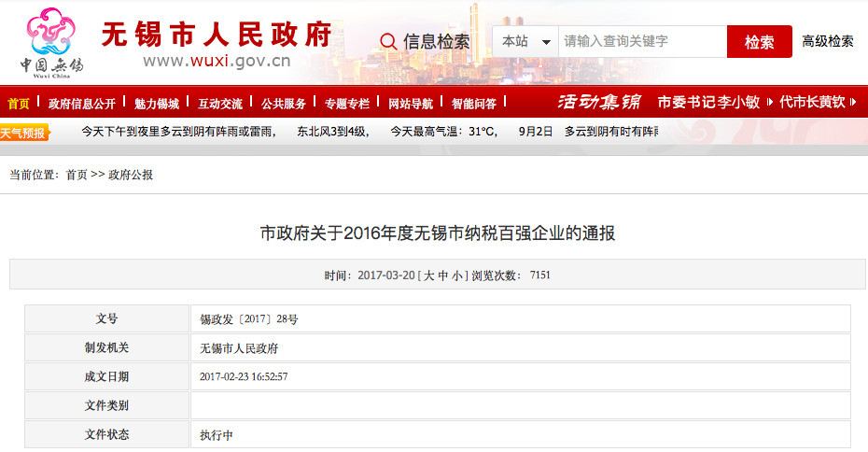Open the 专题专栏 menu item
The height and width of the screenshot is (452, 868).
(x=346, y=104)
